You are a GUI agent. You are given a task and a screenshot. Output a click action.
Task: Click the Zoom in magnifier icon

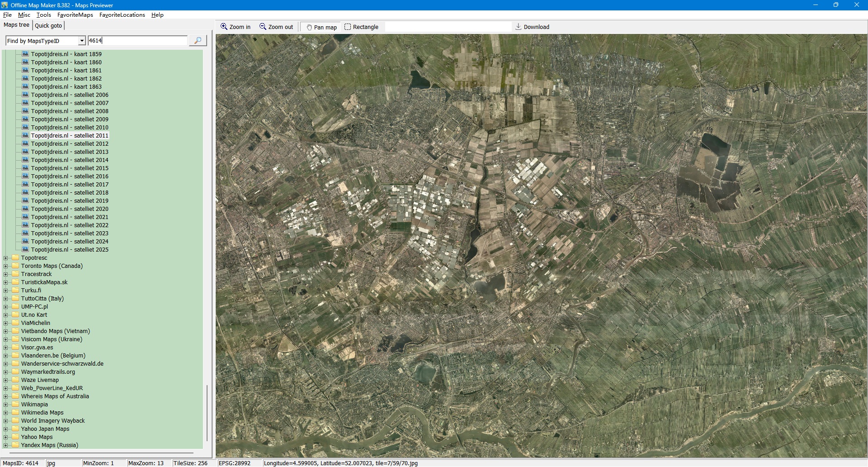224,27
